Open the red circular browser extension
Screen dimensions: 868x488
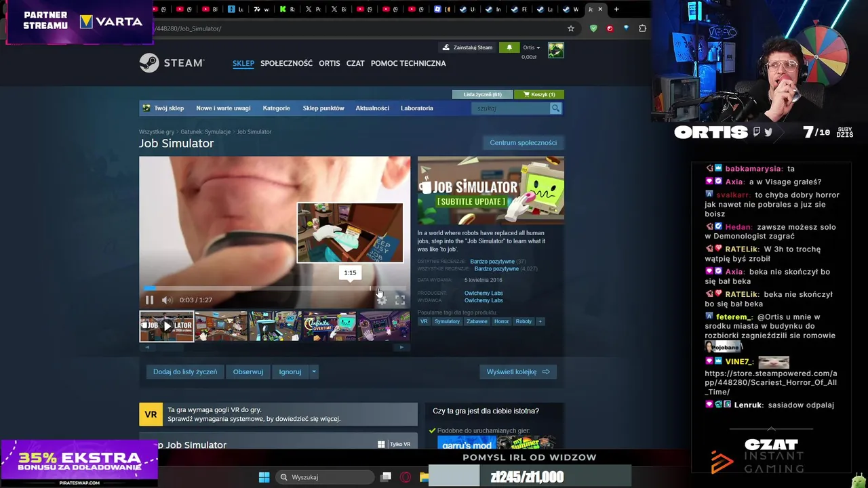(610, 28)
